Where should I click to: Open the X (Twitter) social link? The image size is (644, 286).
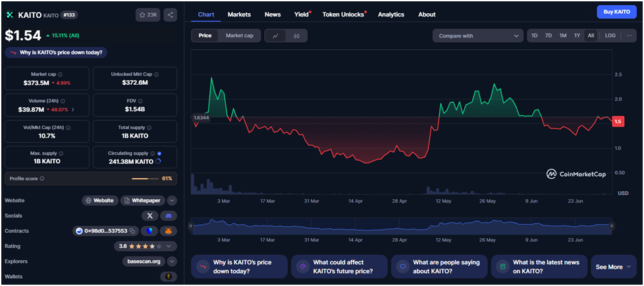click(150, 216)
